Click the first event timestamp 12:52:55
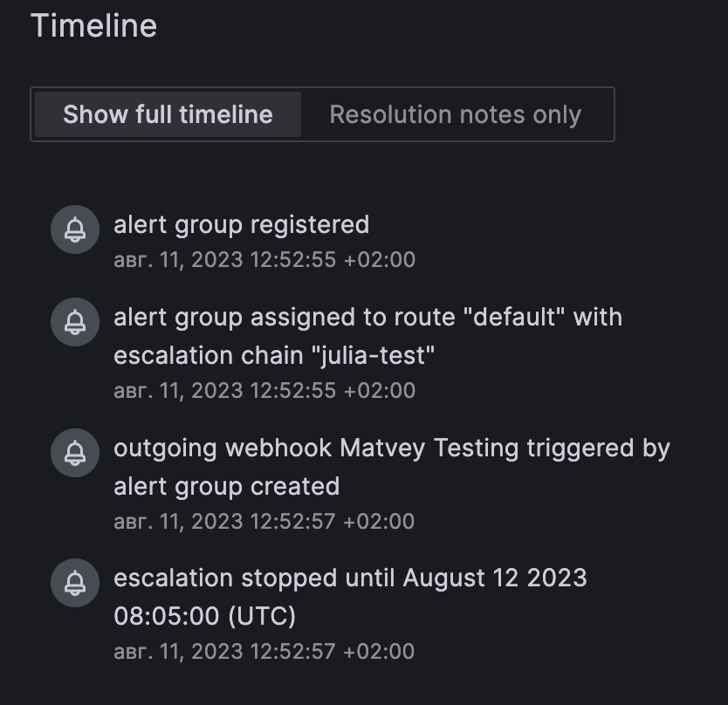Screen dimensions: 728x705 tap(266, 259)
